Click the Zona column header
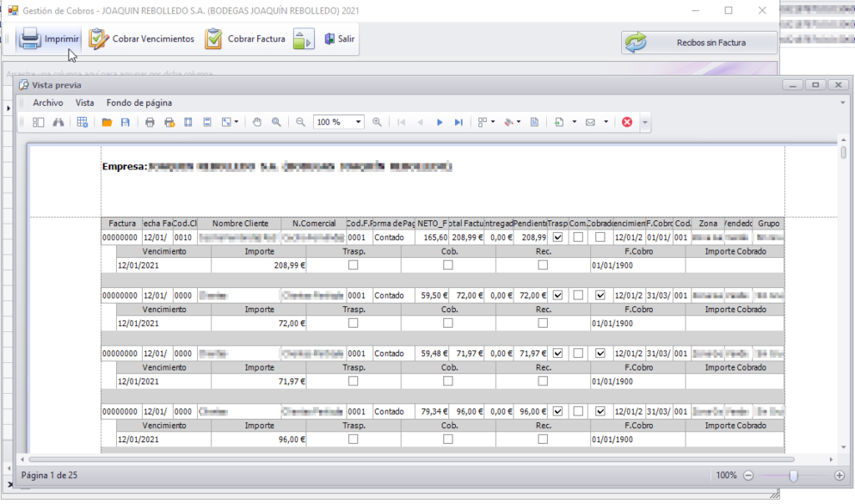 tap(708, 224)
